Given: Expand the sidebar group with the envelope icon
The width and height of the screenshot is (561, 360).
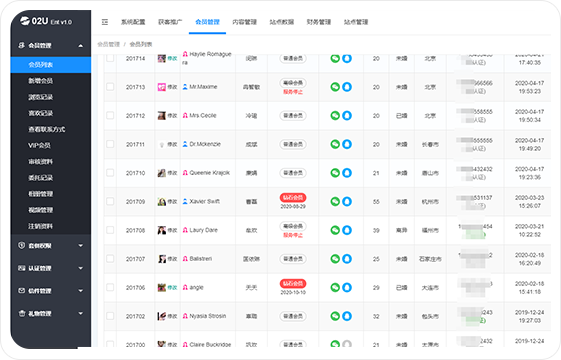Looking at the screenshot, I should (50, 291).
